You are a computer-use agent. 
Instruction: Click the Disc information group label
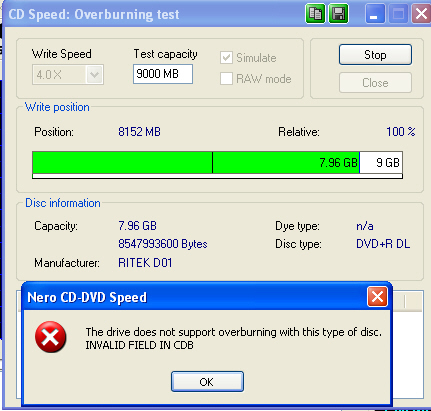click(x=63, y=203)
